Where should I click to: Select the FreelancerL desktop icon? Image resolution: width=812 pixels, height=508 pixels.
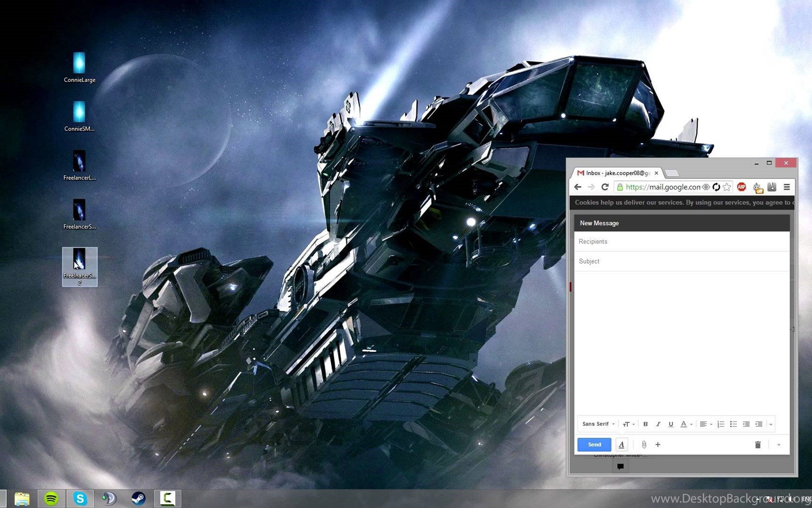(x=80, y=165)
